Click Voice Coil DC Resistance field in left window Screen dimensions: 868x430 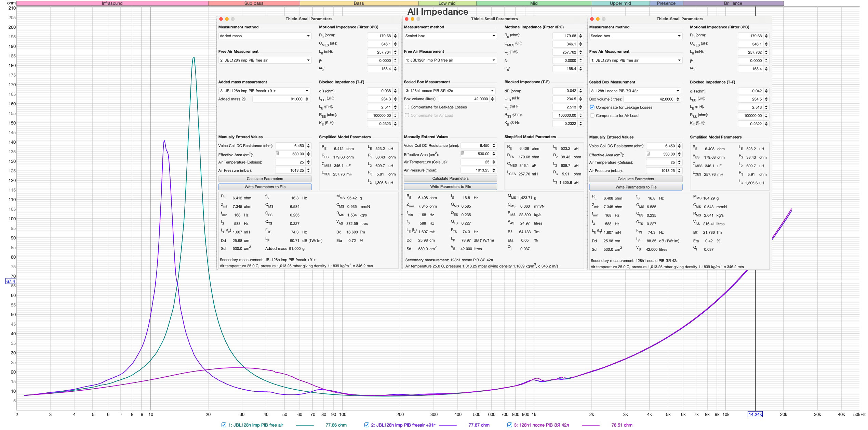[290, 146]
